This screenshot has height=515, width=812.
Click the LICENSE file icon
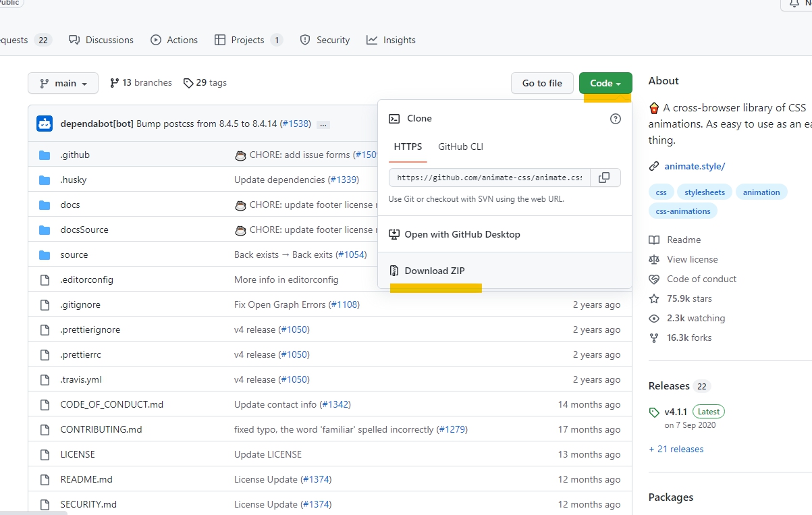[45, 454]
